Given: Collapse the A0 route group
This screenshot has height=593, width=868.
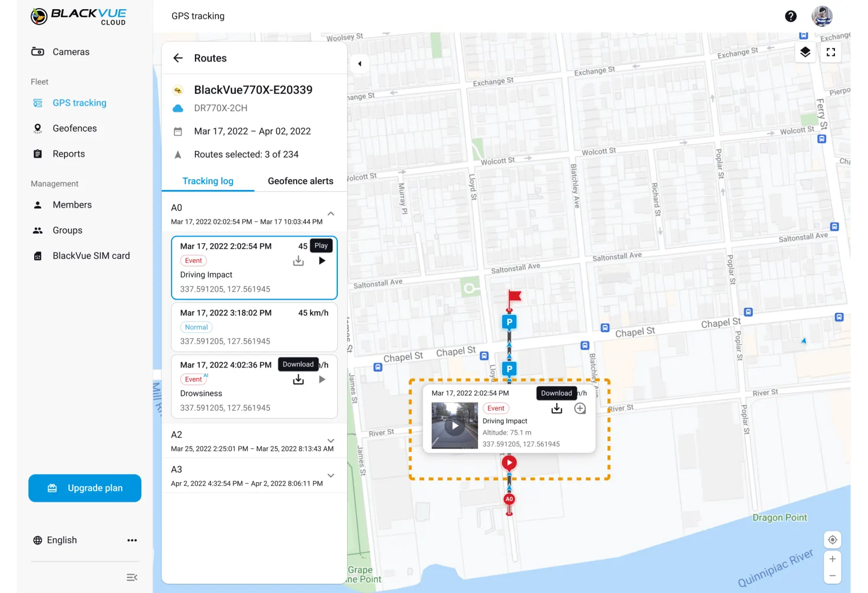Looking at the screenshot, I should click(331, 214).
